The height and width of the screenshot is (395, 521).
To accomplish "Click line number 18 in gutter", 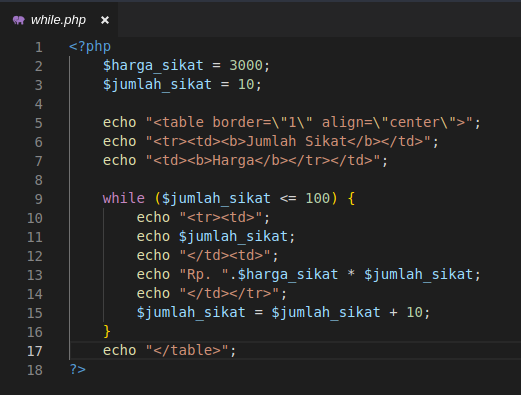I will [x=35, y=370].
